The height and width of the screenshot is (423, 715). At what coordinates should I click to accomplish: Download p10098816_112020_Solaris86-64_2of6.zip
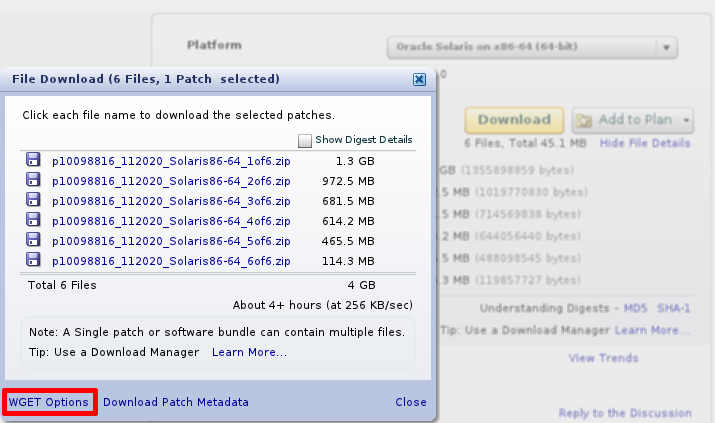click(x=171, y=181)
